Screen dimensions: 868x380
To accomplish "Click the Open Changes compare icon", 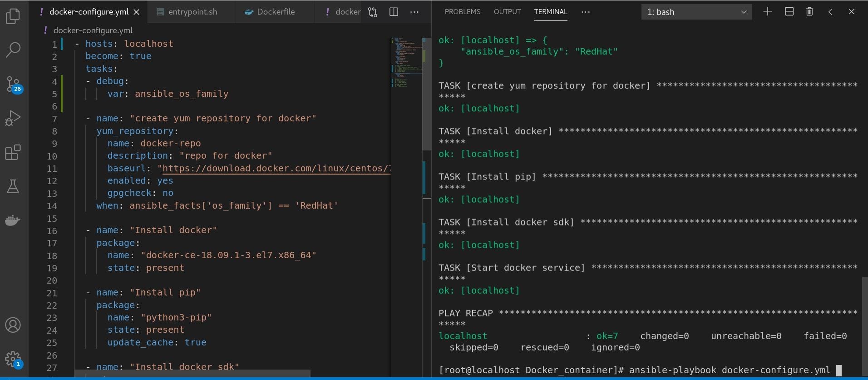I will 373,12.
